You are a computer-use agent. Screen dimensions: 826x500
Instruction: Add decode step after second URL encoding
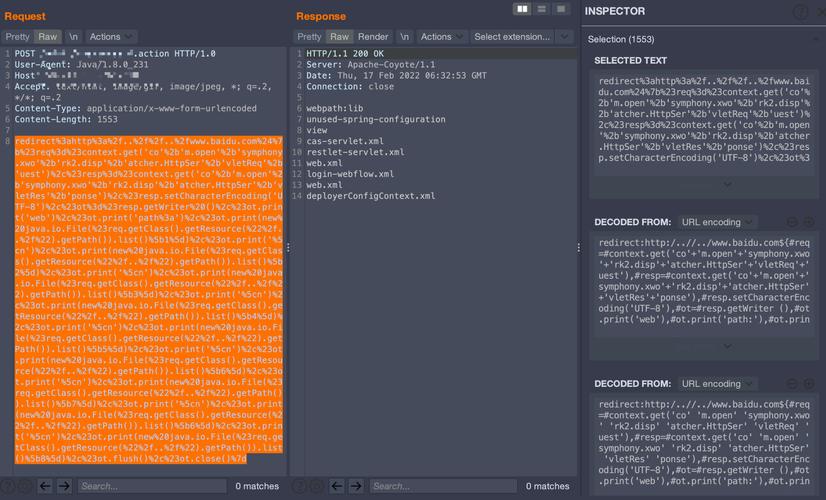809,384
